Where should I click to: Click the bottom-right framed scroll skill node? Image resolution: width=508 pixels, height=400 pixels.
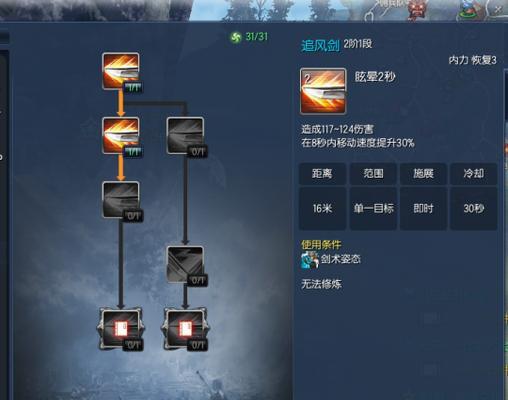(x=185, y=329)
